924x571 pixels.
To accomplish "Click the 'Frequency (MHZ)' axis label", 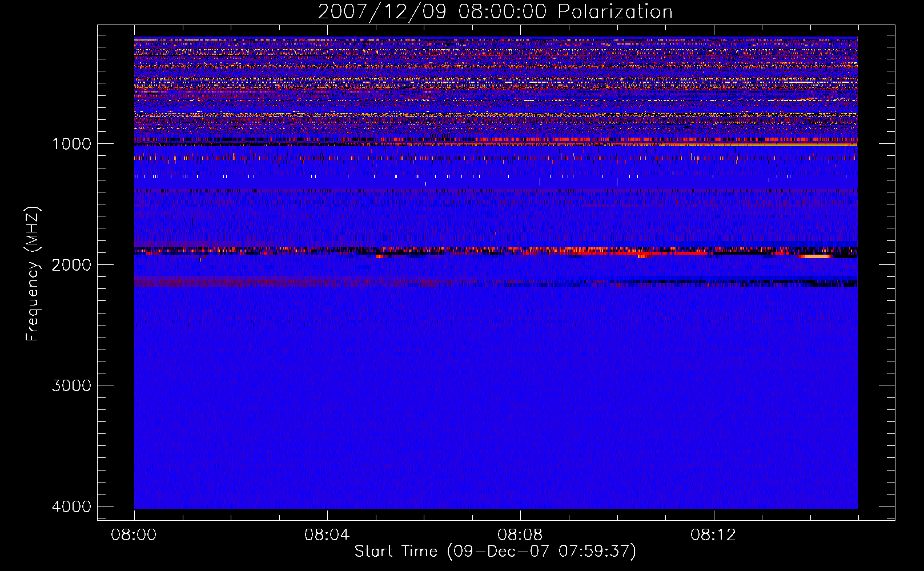I will (33, 274).
